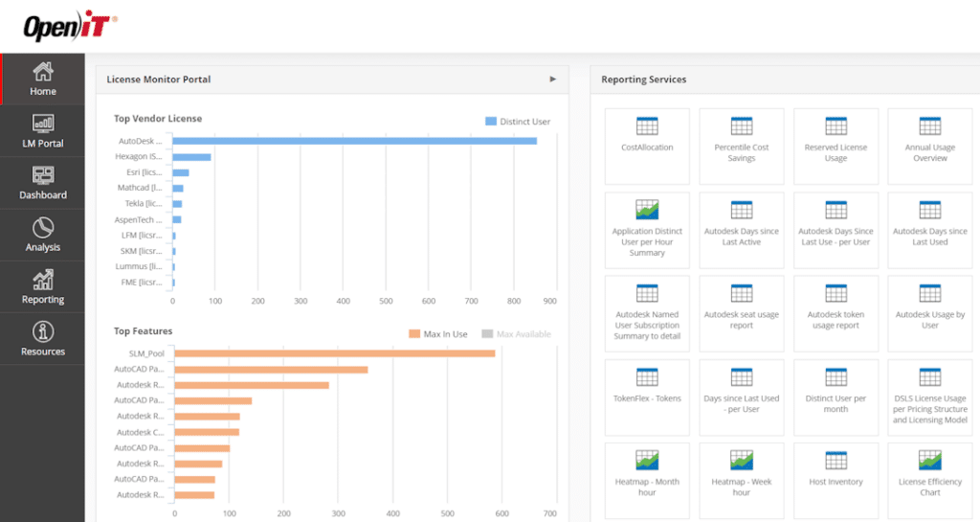Toggle the Distinct User legend entry
Image resolution: width=980 pixels, height=522 pixels.
point(518,122)
